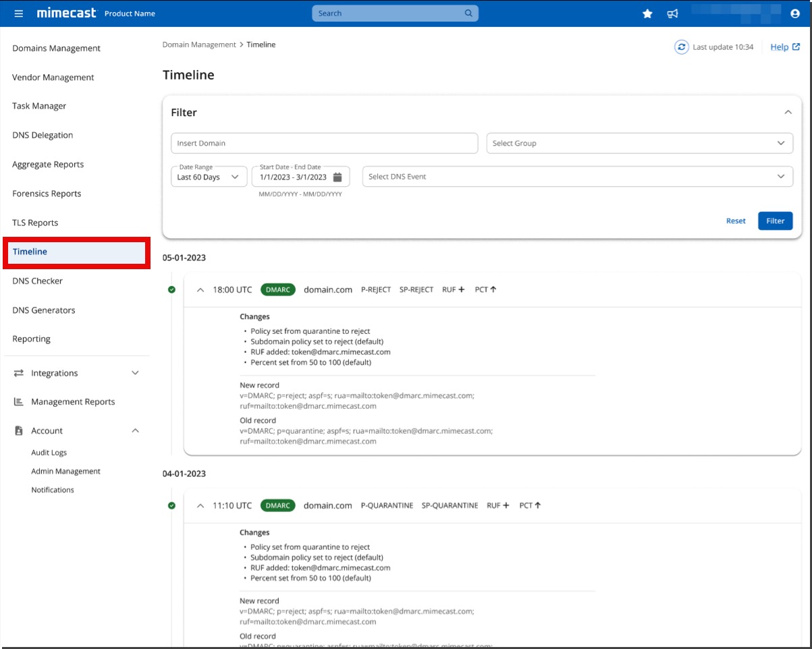812x649 pixels.
Task: Open Vendor Management
Action: [53, 78]
